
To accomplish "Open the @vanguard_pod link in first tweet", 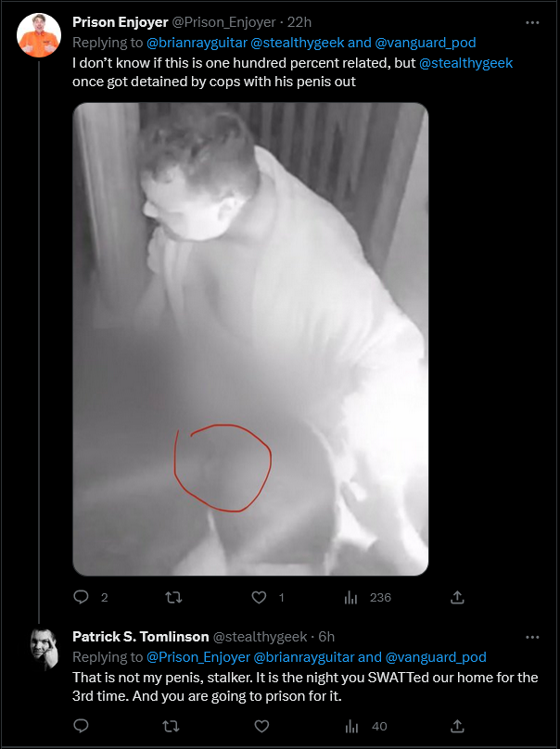I will (x=426, y=43).
